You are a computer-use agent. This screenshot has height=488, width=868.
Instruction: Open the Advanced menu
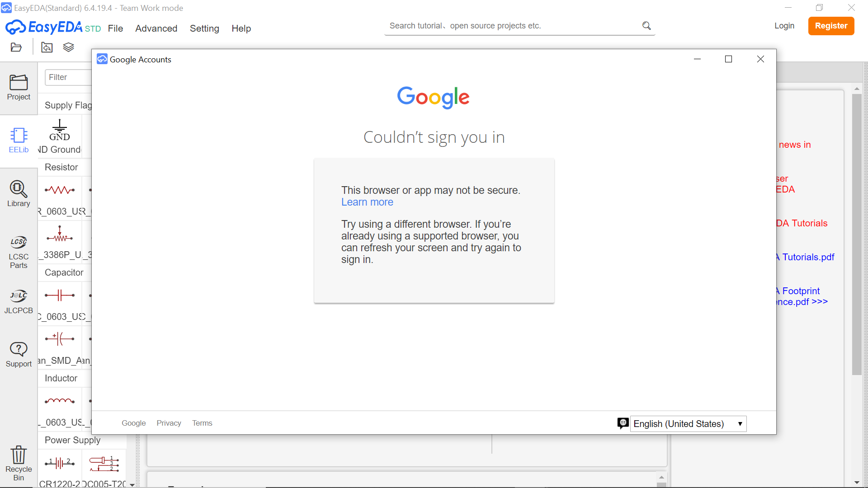point(156,28)
